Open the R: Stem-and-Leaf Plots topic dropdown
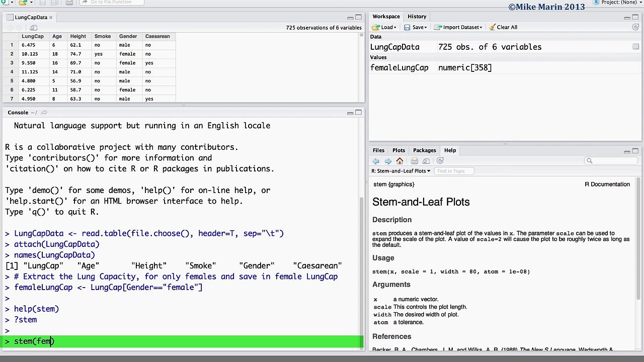This screenshot has width=644, height=362. (401, 171)
